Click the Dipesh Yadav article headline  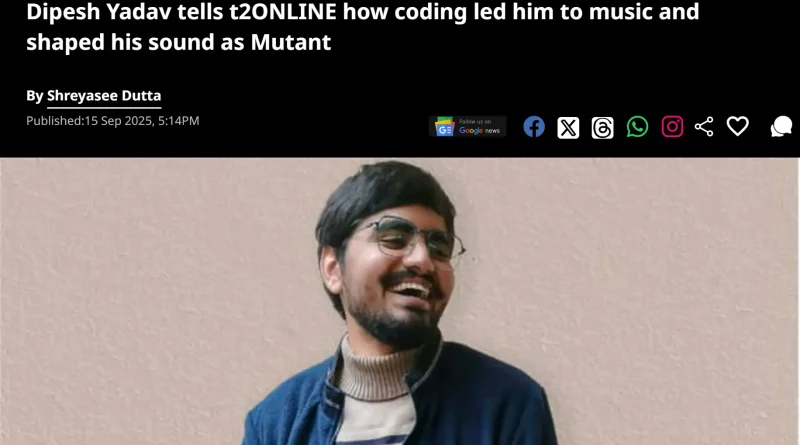pos(362,27)
